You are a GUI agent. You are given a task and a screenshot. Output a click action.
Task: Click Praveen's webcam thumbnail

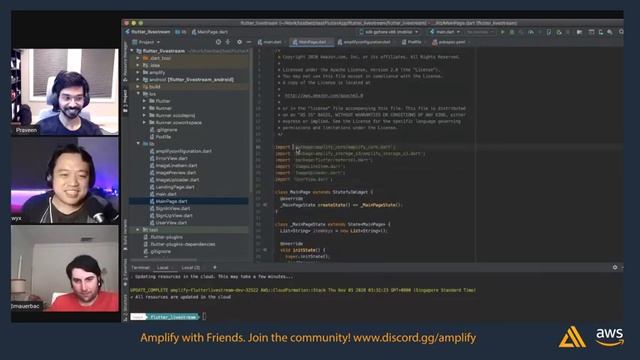[x=65, y=92]
